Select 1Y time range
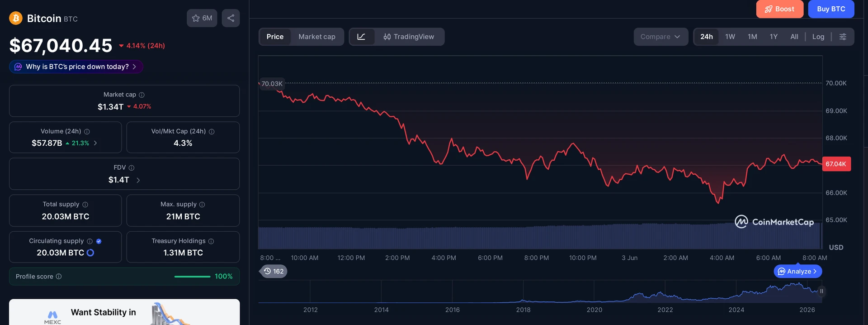868x325 pixels. [x=774, y=37]
